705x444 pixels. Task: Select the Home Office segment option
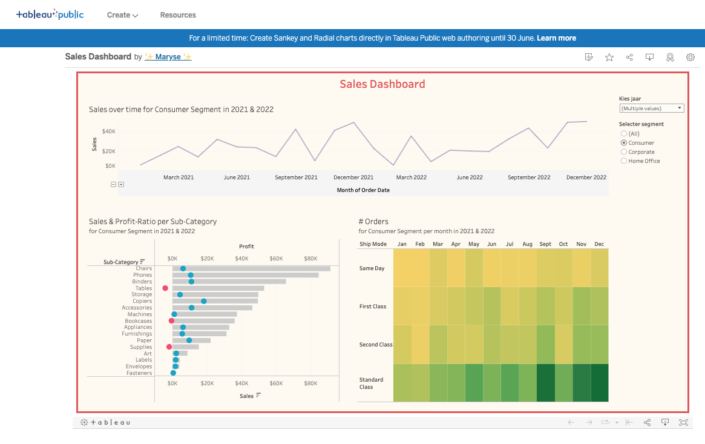tap(624, 160)
